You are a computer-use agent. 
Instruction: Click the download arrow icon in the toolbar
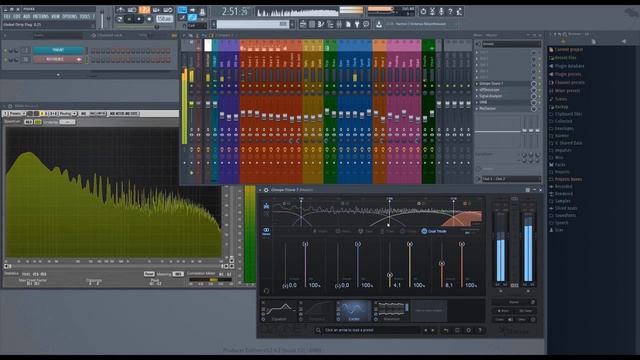[x=379, y=24]
